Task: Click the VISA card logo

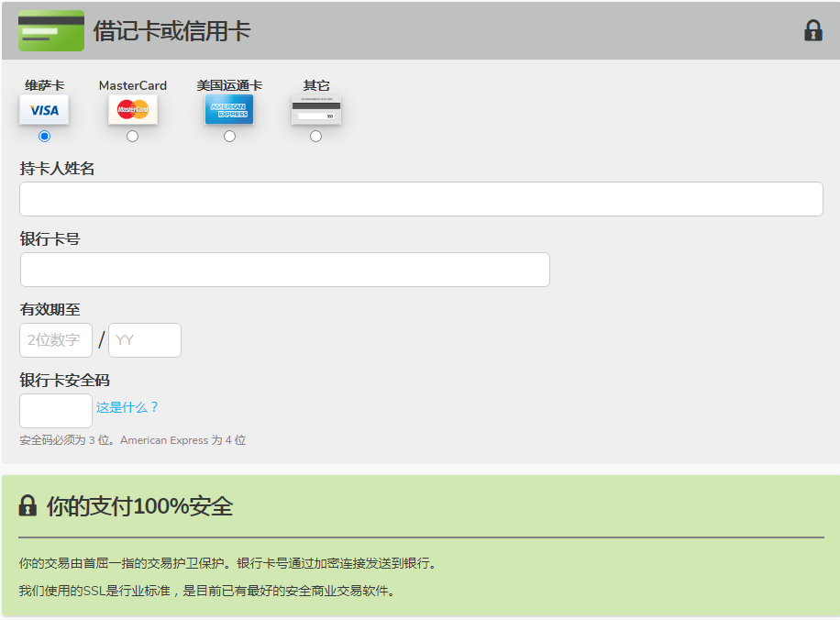Action: click(x=44, y=109)
